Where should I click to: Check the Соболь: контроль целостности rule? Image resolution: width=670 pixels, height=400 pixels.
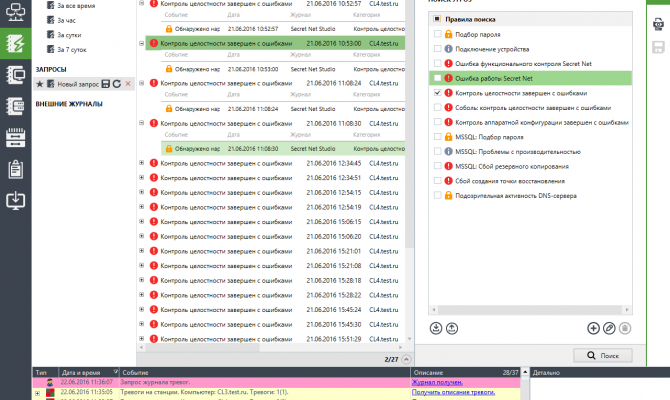pos(437,107)
